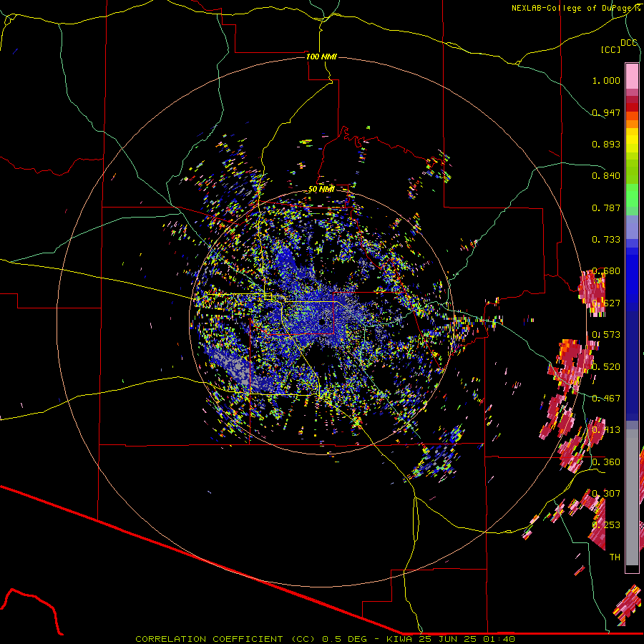Screen dimensions: 644x644
Task: Select the 0.893 scale value
Action: click(606, 144)
